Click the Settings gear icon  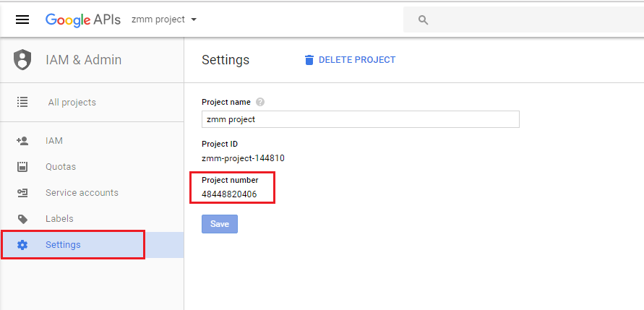tap(22, 245)
